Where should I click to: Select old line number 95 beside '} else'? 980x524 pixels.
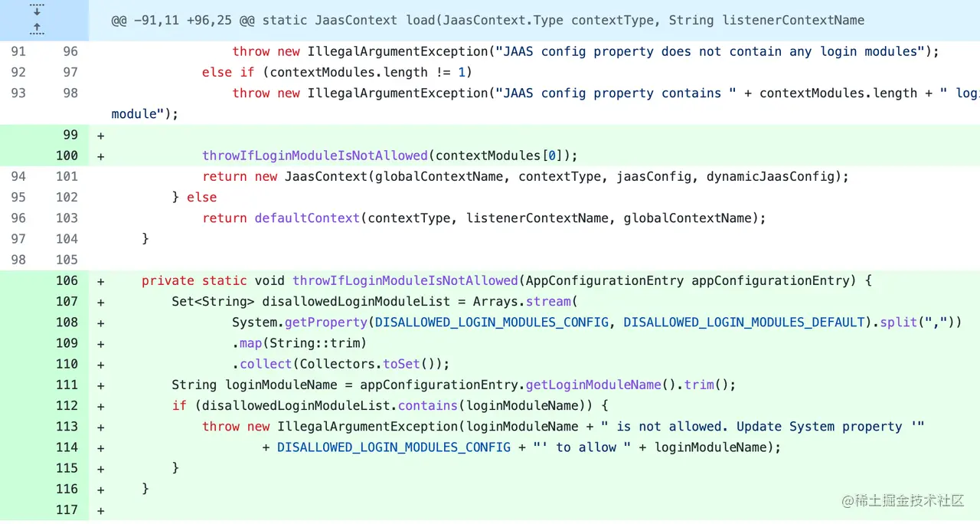(18, 197)
